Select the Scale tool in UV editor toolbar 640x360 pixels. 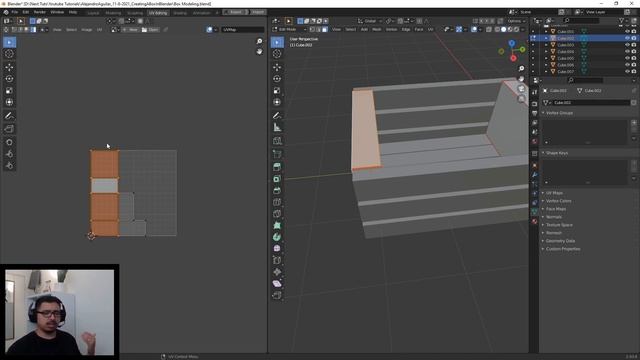9,91
